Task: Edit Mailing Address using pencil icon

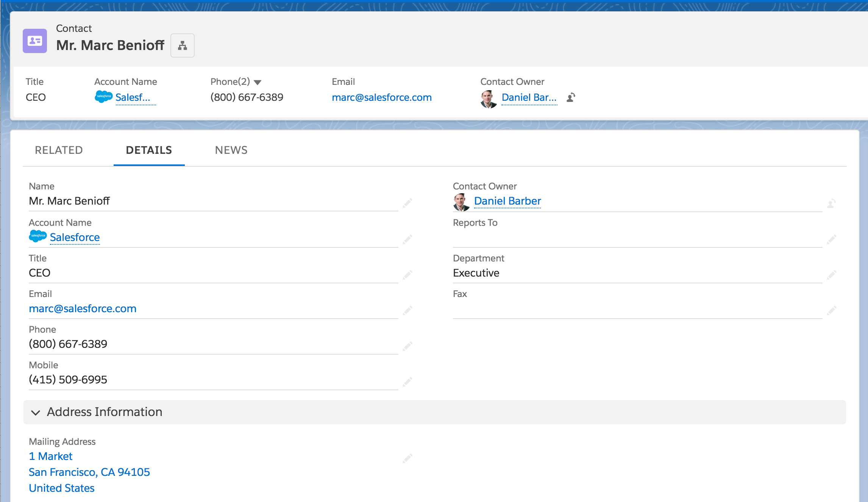Action: tap(407, 458)
